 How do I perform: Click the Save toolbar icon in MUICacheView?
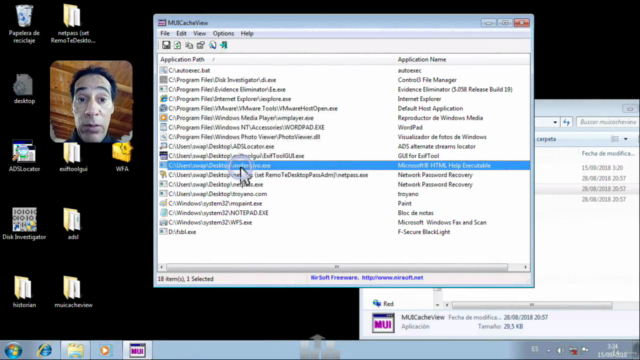[166, 45]
